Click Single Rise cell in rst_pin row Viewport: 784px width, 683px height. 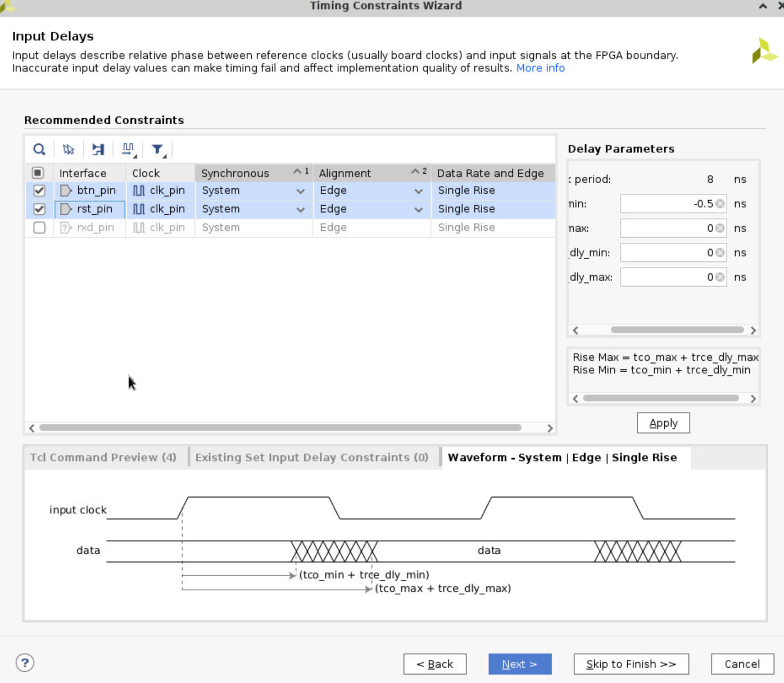coord(493,209)
